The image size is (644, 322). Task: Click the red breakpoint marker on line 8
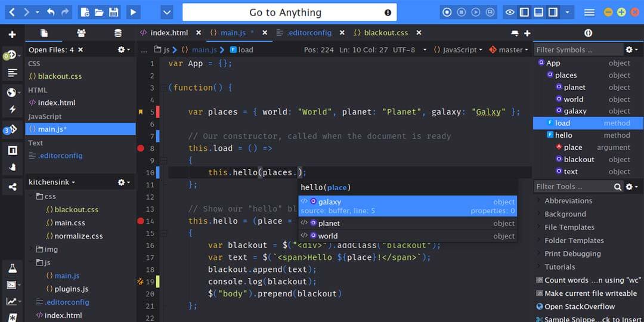point(141,148)
